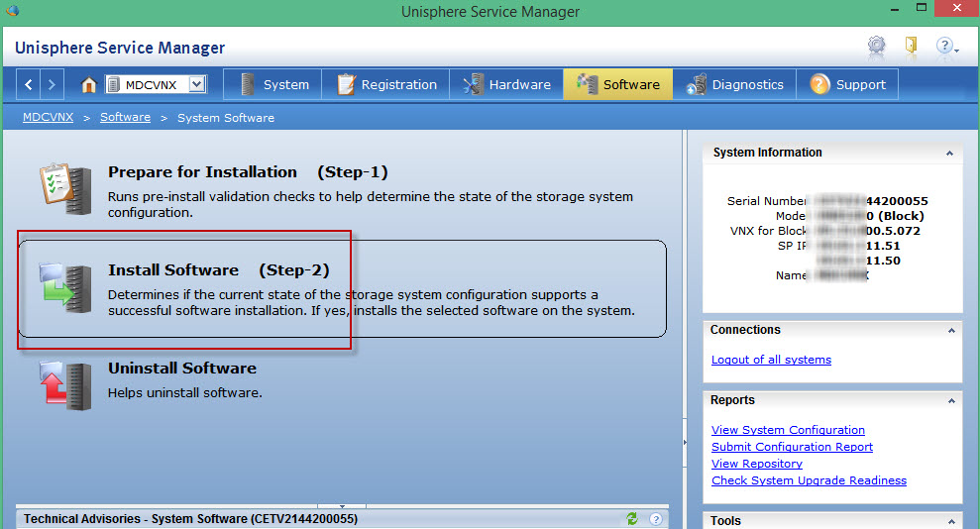Open the Uninstall Software heading
The width and height of the screenshot is (980, 529).
click(x=182, y=368)
